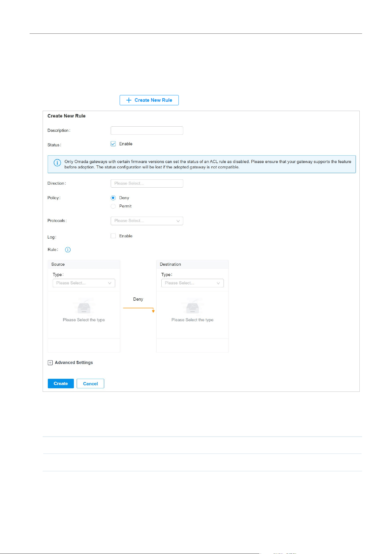Open the Direction dropdown
Screen dimensions: 392x554
[x=147, y=183]
